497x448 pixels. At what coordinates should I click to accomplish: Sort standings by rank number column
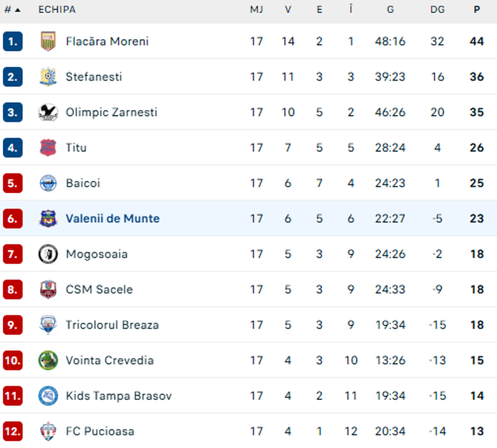point(12,10)
